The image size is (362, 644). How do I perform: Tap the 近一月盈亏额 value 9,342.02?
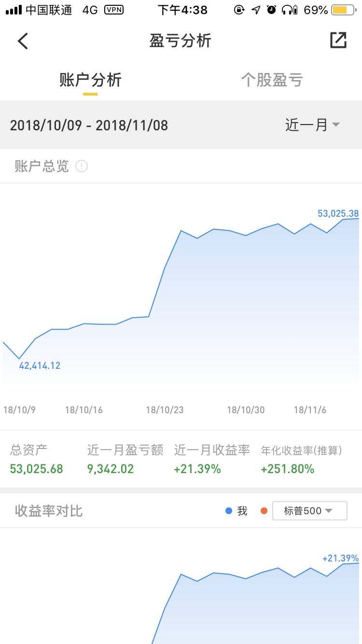click(111, 469)
